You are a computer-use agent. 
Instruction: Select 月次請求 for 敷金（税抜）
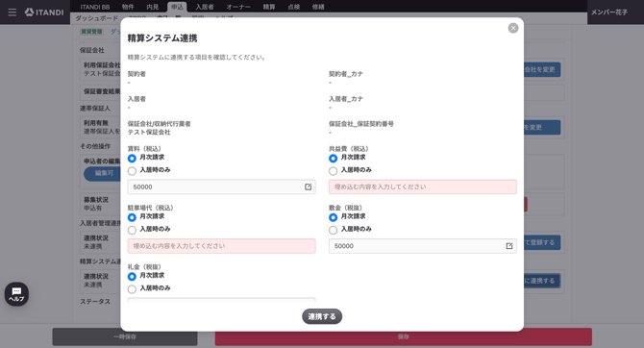(x=334, y=217)
